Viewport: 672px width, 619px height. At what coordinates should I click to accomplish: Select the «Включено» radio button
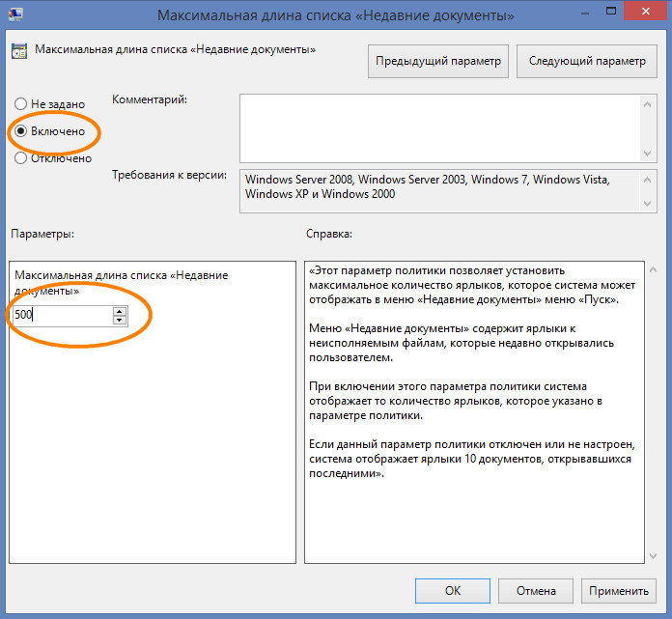tap(21, 130)
